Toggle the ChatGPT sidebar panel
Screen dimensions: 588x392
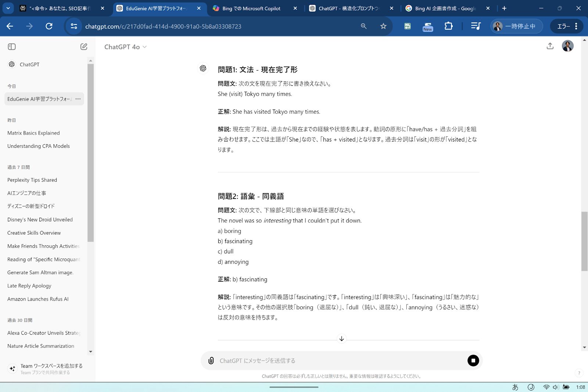tap(12, 47)
